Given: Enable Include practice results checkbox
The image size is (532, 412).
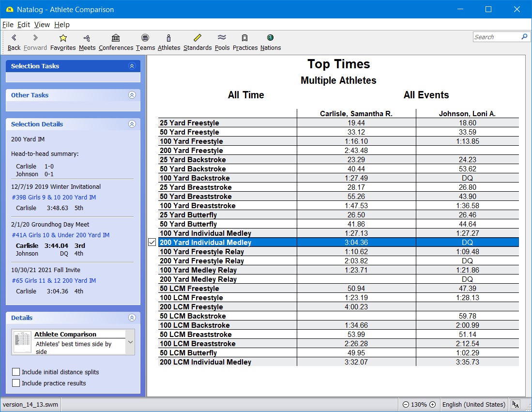Looking at the screenshot, I should pos(16,383).
